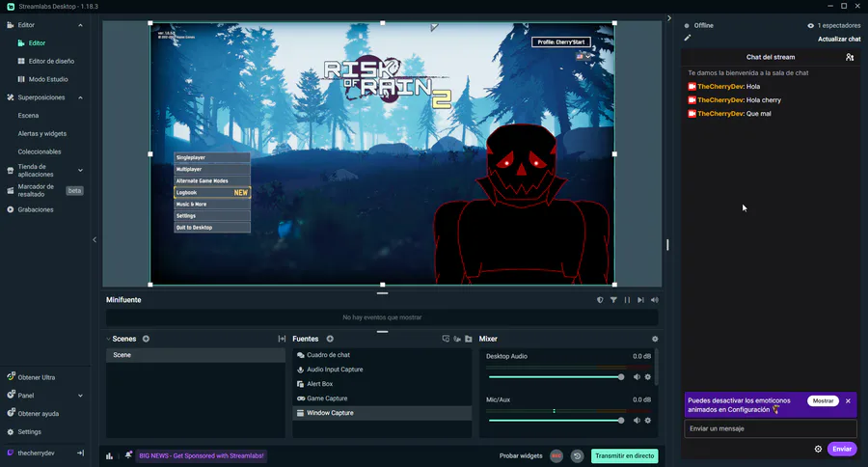Add a new source in Fuentes
The height and width of the screenshot is (467, 868).
click(x=330, y=339)
